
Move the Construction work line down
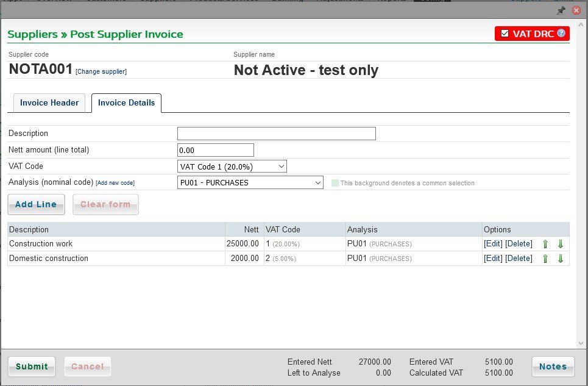tap(560, 243)
